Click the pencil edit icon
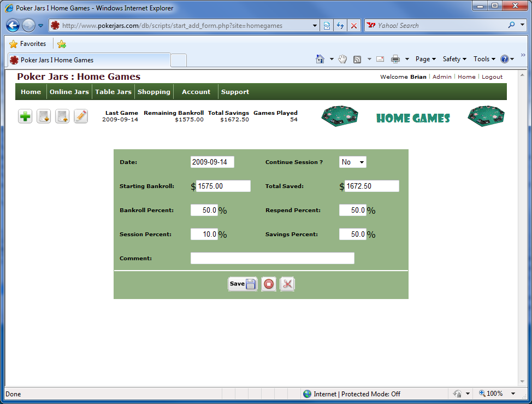 (x=81, y=116)
